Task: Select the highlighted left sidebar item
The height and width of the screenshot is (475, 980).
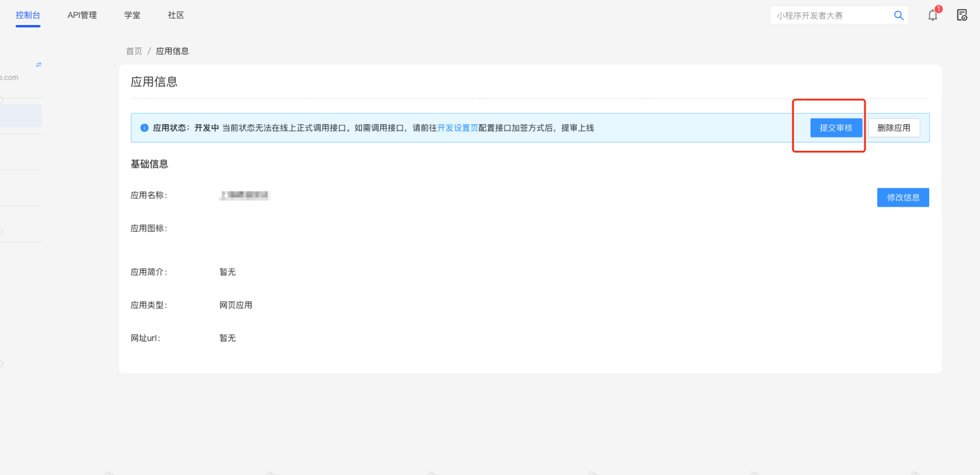Action: pyautogui.click(x=21, y=116)
